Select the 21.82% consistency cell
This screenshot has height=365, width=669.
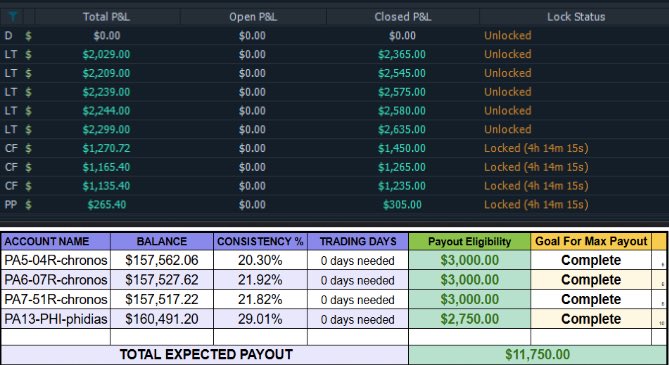(x=260, y=299)
